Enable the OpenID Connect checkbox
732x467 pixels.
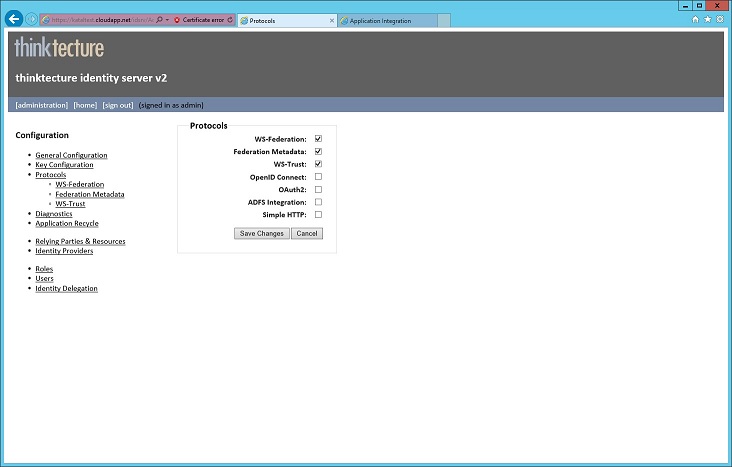click(318, 177)
